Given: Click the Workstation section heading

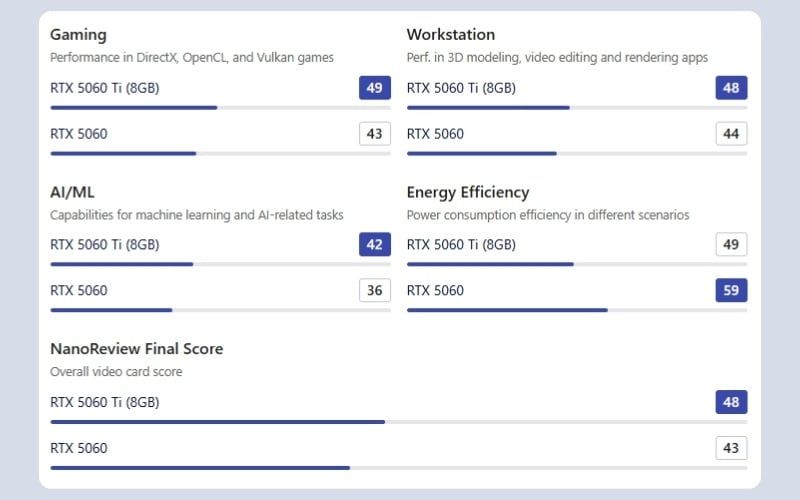Looking at the screenshot, I should [x=450, y=35].
